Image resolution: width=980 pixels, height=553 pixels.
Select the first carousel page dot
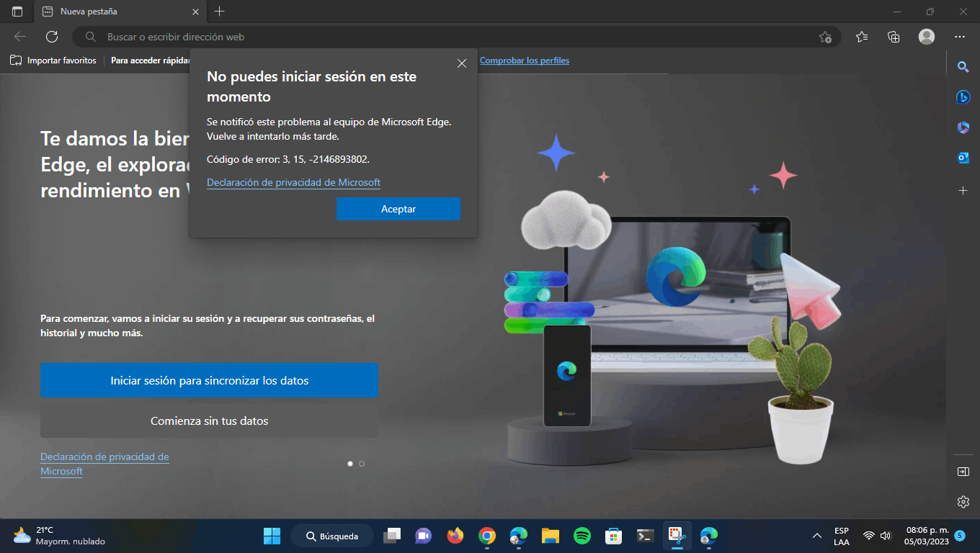pos(350,464)
